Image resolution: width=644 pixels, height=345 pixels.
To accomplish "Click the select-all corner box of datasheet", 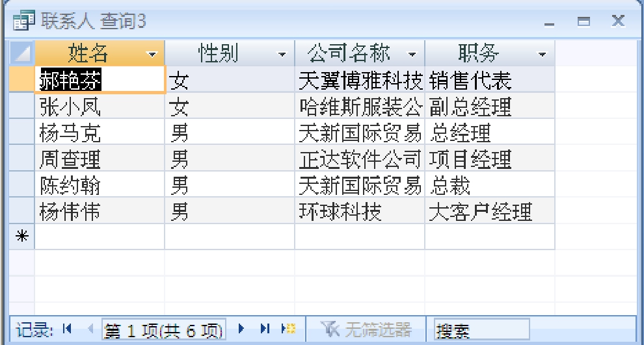I will (x=22, y=52).
